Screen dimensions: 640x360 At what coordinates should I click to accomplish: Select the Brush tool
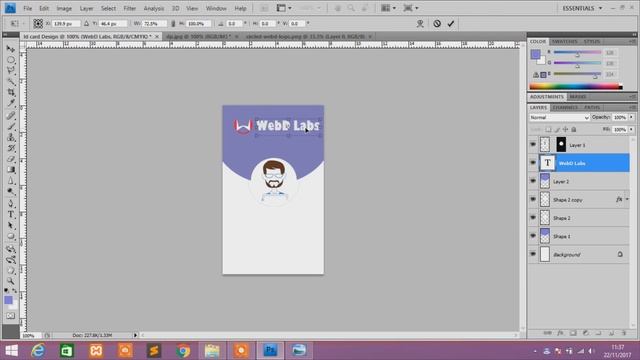coord(11,126)
